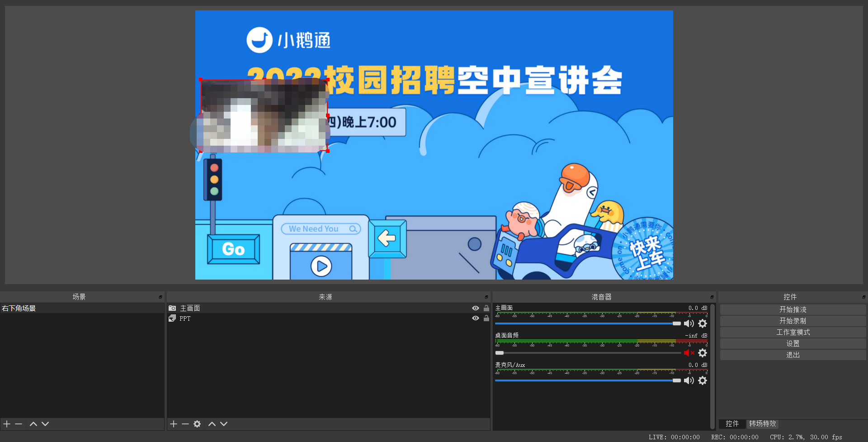Select the pixelated camera source in preview
This screenshot has width=868, height=442.
(264, 115)
